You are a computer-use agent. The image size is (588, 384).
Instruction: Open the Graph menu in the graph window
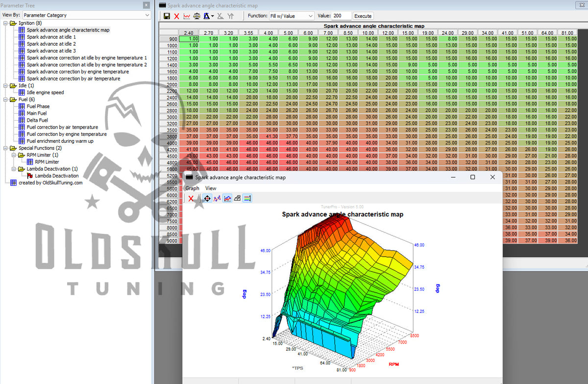[192, 188]
